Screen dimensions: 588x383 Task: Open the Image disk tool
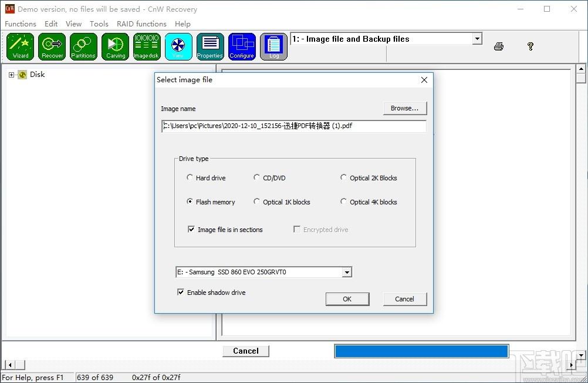tap(147, 46)
